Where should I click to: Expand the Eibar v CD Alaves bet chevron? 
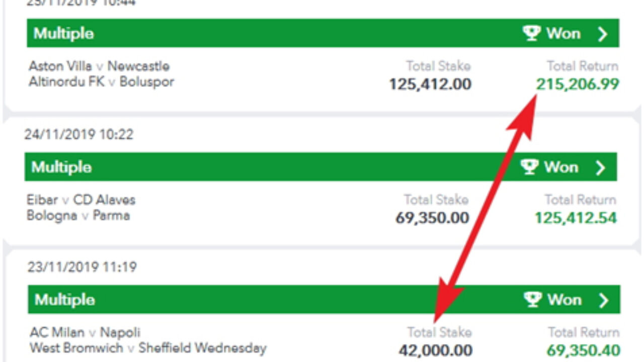(x=600, y=167)
